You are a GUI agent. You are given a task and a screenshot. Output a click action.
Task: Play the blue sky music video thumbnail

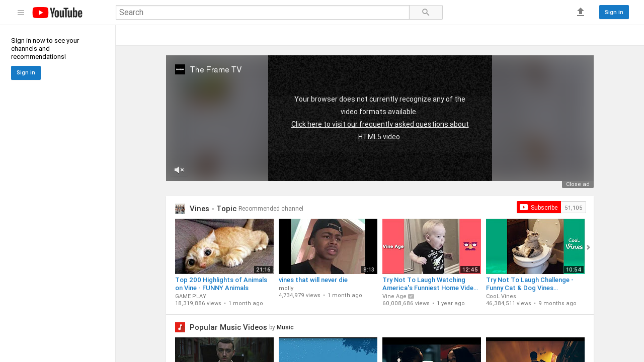point(328,349)
